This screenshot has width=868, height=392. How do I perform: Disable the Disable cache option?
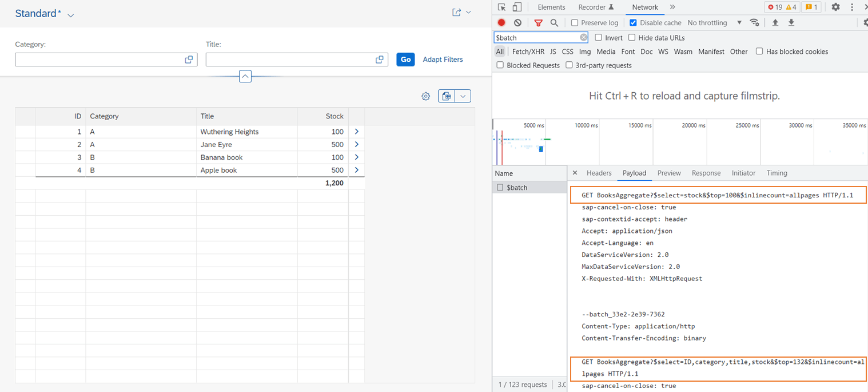tap(632, 22)
